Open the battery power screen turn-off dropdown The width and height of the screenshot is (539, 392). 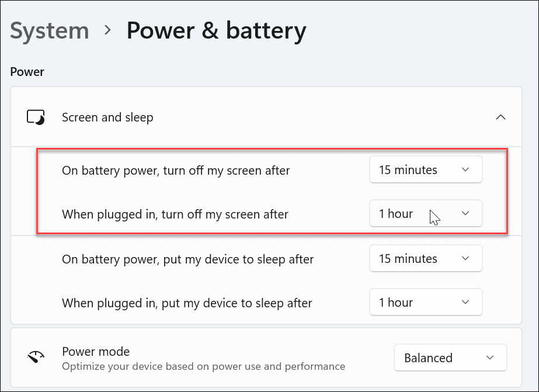point(426,169)
